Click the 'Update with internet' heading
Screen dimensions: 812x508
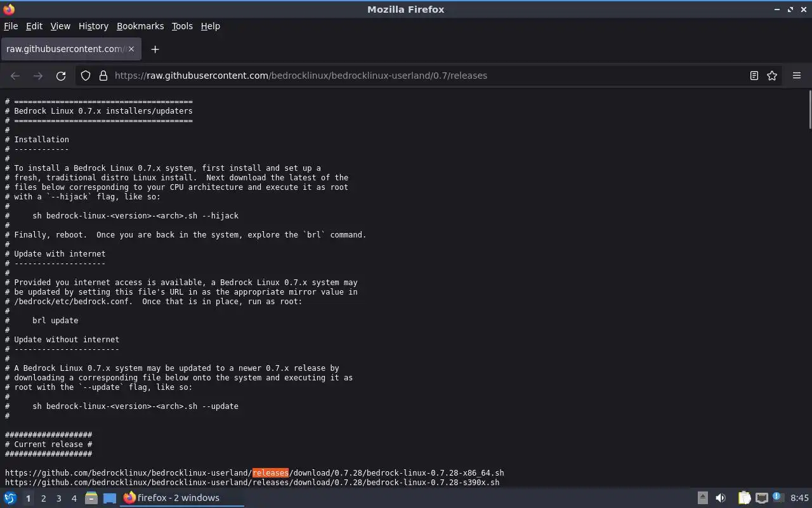tap(60, 254)
